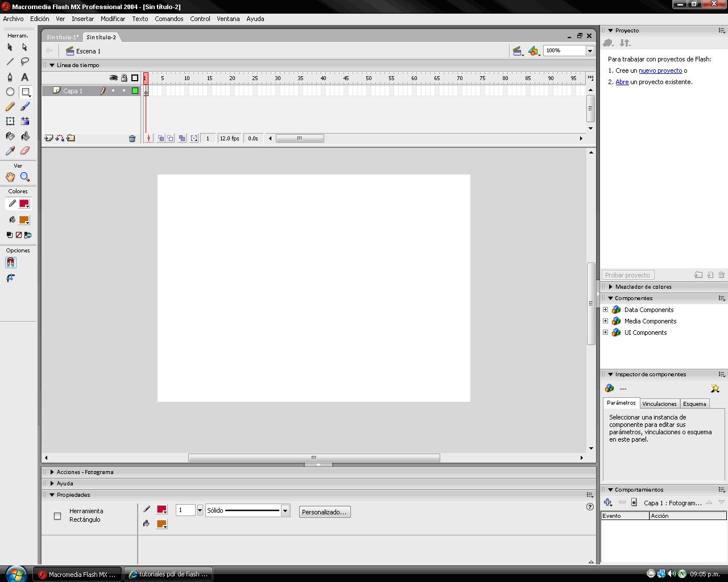The image size is (728, 582).
Task: Delete Capa 1 using the trash icon
Action: (x=133, y=138)
